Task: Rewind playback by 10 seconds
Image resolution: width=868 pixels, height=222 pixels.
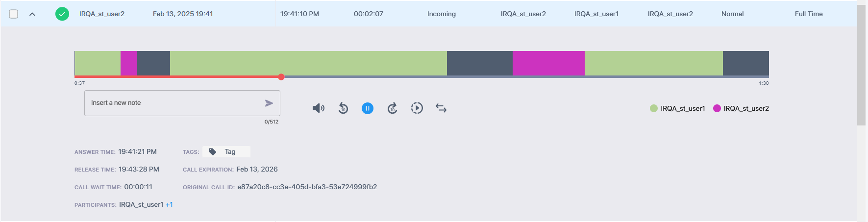Action: (343, 108)
